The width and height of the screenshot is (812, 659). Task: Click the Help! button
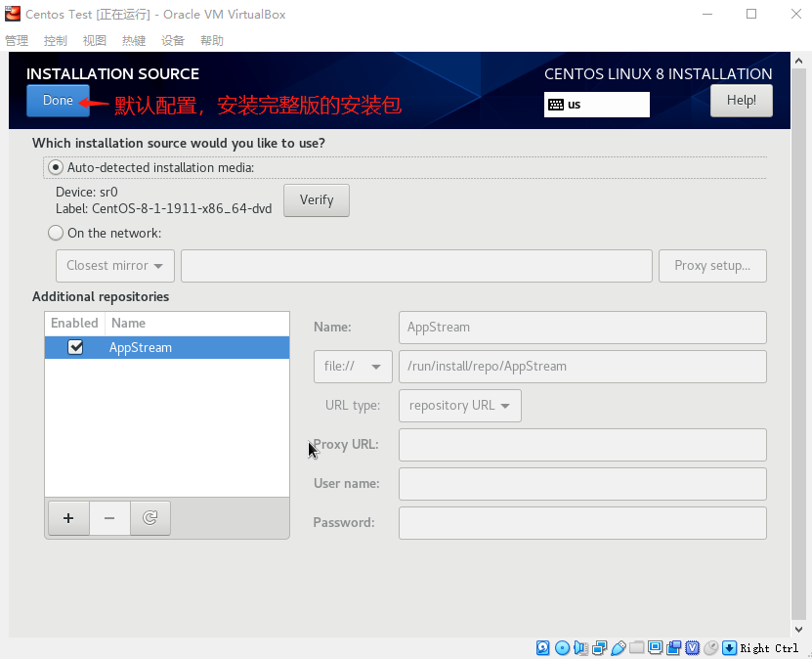[741, 101]
